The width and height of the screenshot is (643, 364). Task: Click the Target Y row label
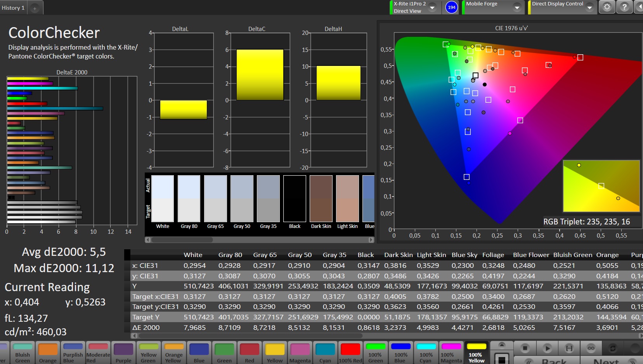point(146,317)
